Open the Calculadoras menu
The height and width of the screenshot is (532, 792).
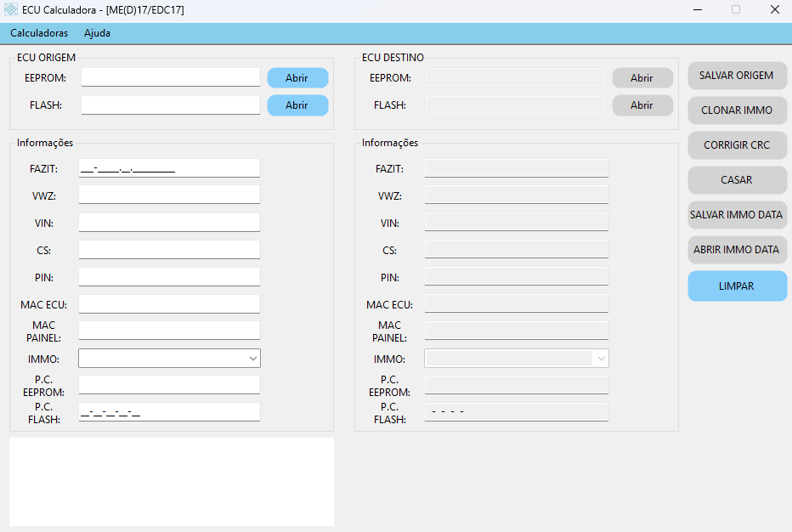39,33
